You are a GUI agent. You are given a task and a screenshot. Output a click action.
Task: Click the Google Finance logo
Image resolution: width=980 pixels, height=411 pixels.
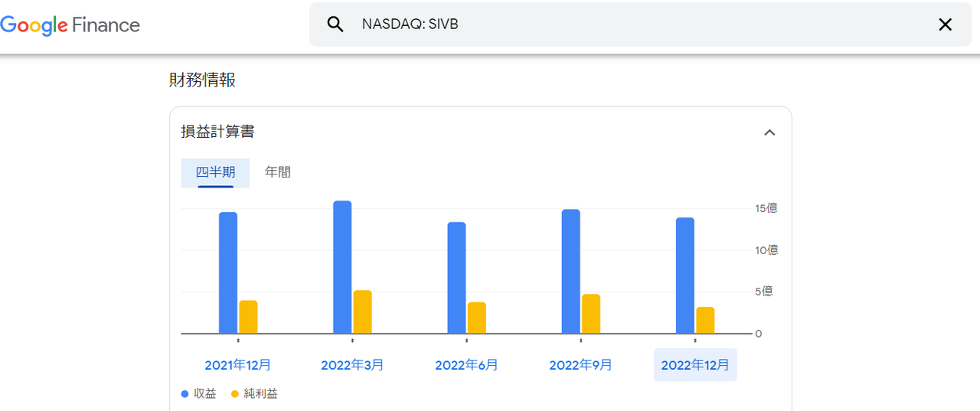click(70, 25)
